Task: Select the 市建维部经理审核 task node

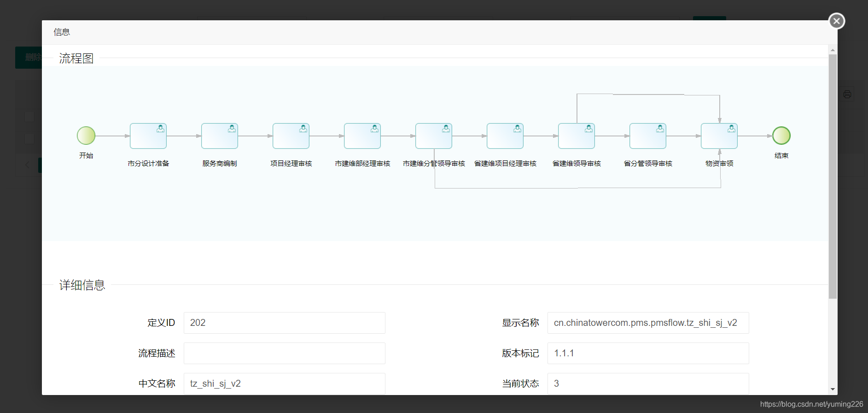Action: [x=362, y=136]
